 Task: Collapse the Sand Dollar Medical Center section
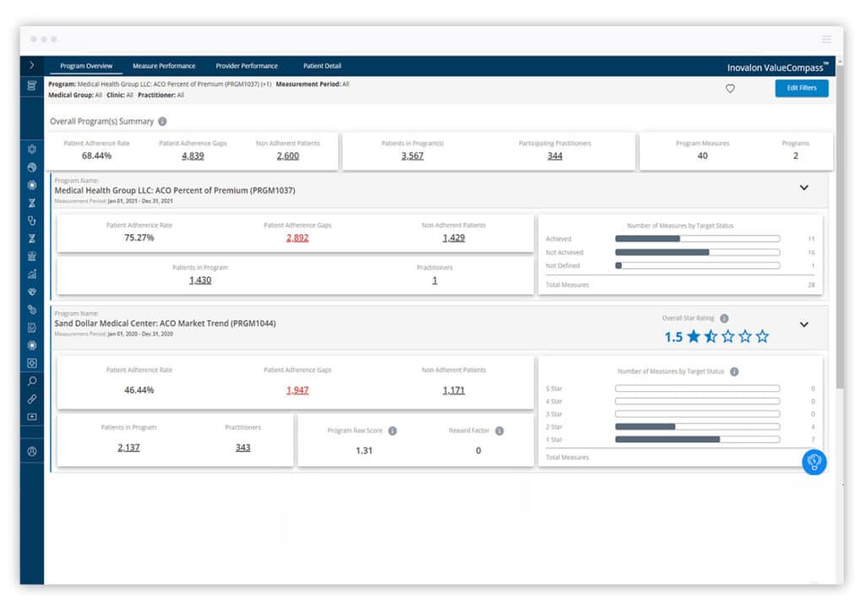804,324
